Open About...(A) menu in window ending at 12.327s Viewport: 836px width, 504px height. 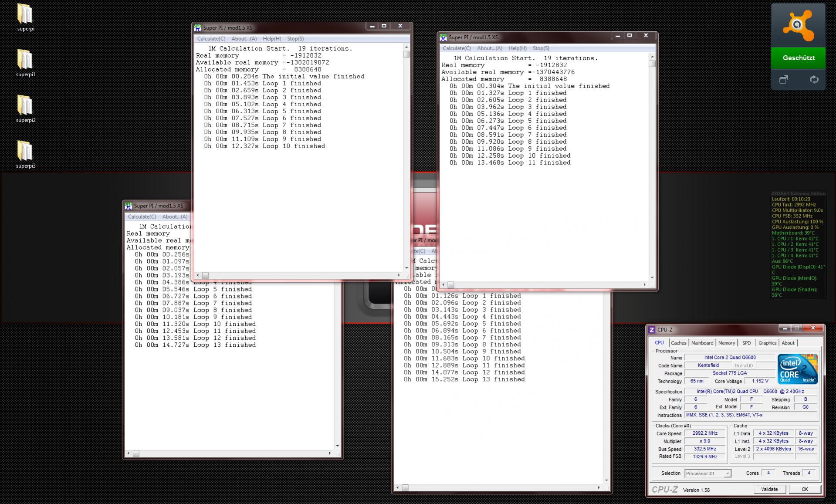pyautogui.click(x=244, y=39)
